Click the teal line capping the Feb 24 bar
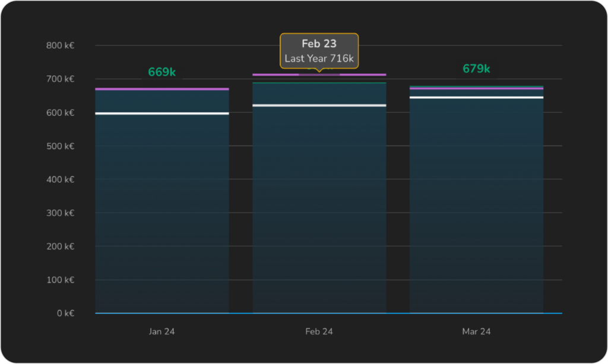 pyautogui.click(x=319, y=83)
